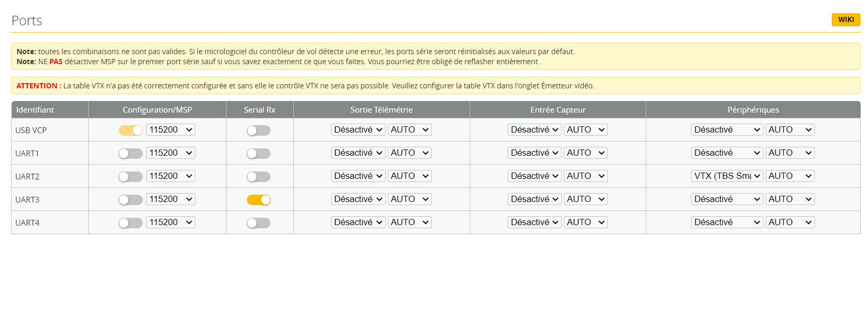Open the WIKI button
The image size is (868, 323).
click(x=845, y=19)
